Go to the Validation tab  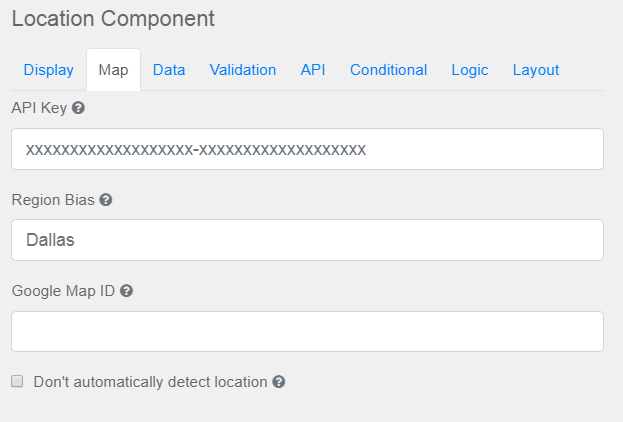pyautogui.click(x=243, y=70)
